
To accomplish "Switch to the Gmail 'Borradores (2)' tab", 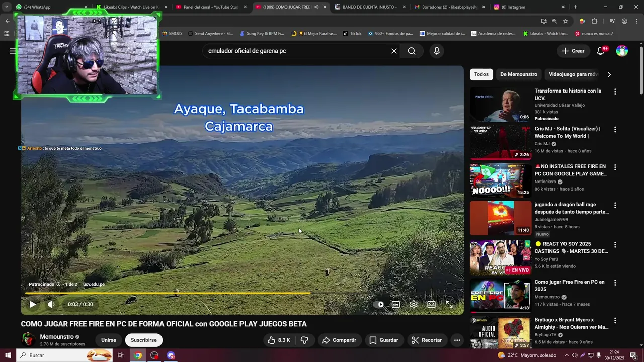I will tap(449, 7).
